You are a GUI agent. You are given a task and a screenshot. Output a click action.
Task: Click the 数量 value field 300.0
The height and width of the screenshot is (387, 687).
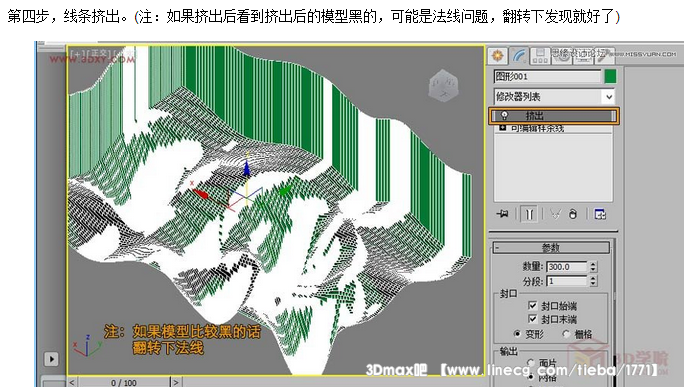click(567, 266)
